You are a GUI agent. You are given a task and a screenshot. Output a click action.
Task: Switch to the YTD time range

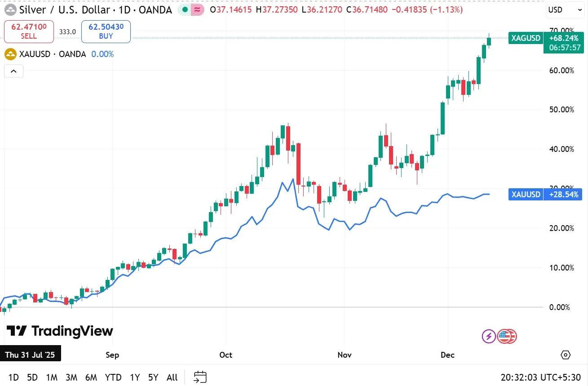click(x=113, y=377)
